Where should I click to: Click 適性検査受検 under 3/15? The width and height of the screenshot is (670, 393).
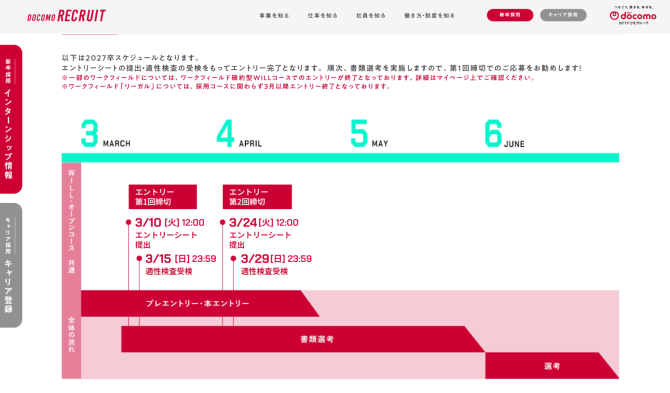coord(169,272)
